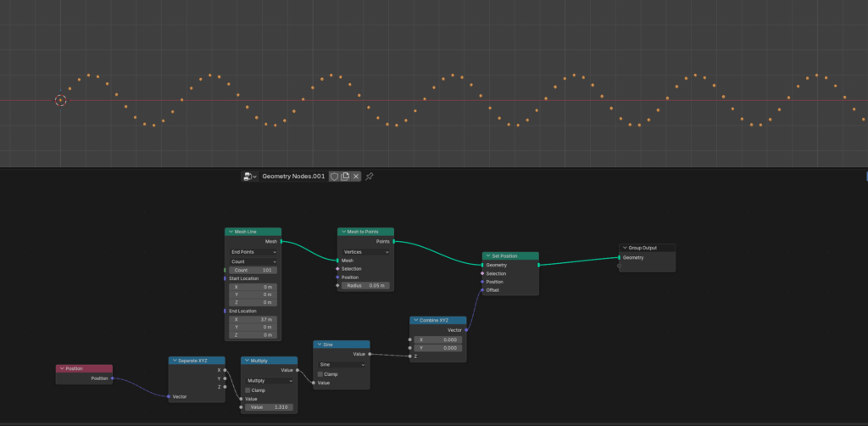Open the Multiply operation dropdown

click(x=269, y=381)
